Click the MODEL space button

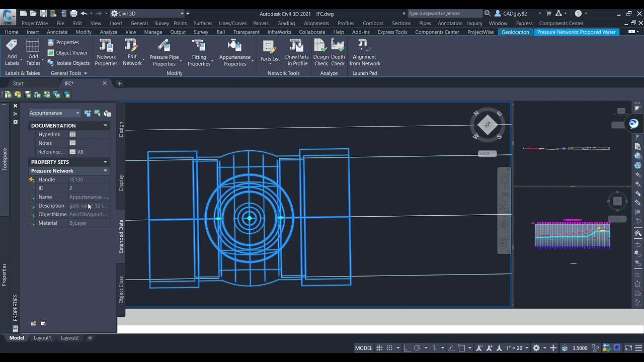tap(363, 348)
